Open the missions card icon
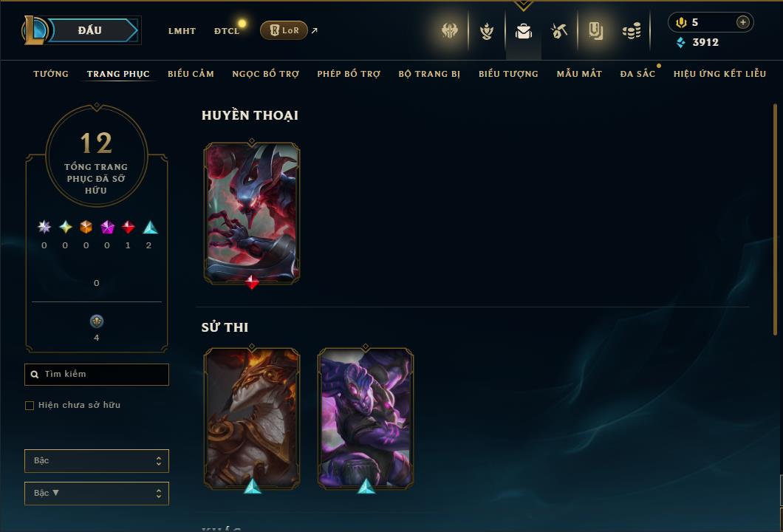783x532 pixels. click(x=595, y=32)
